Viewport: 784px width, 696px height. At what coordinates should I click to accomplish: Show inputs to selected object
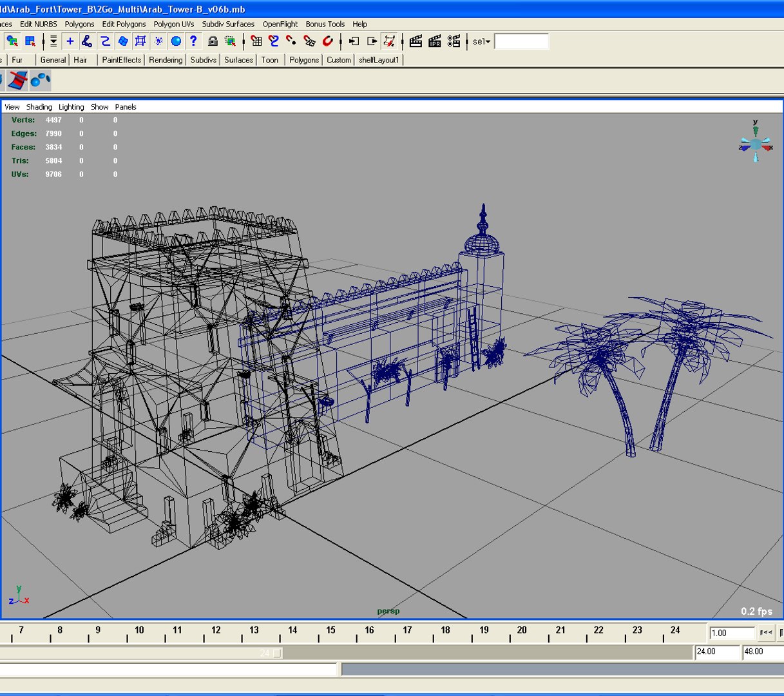[354, 41]
